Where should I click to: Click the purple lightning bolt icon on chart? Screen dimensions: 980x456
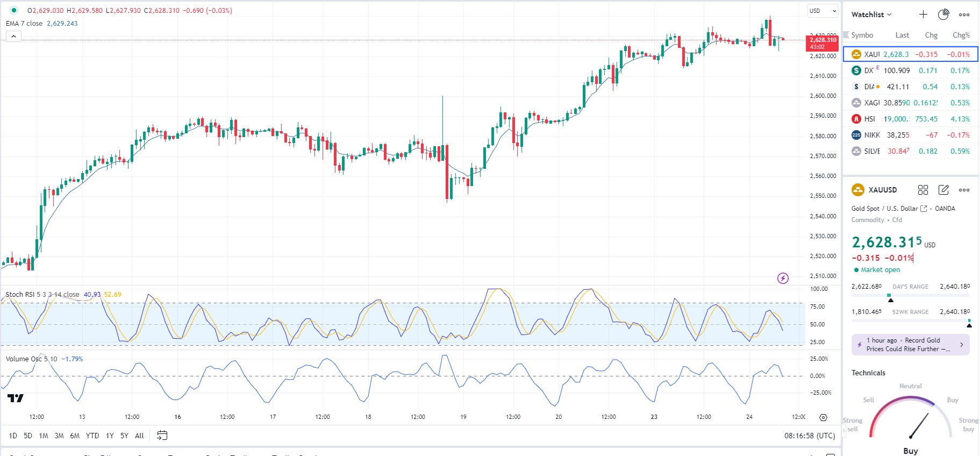pos(783,278)
